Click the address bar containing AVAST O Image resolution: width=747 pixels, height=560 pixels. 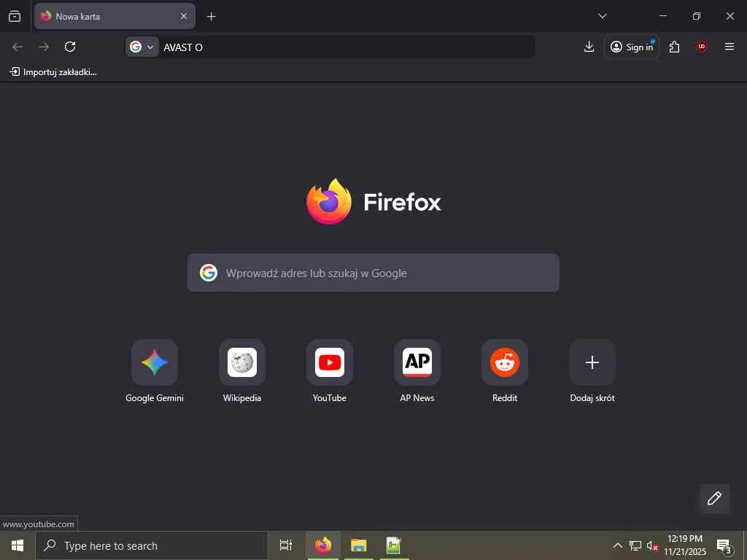[330, 47]
